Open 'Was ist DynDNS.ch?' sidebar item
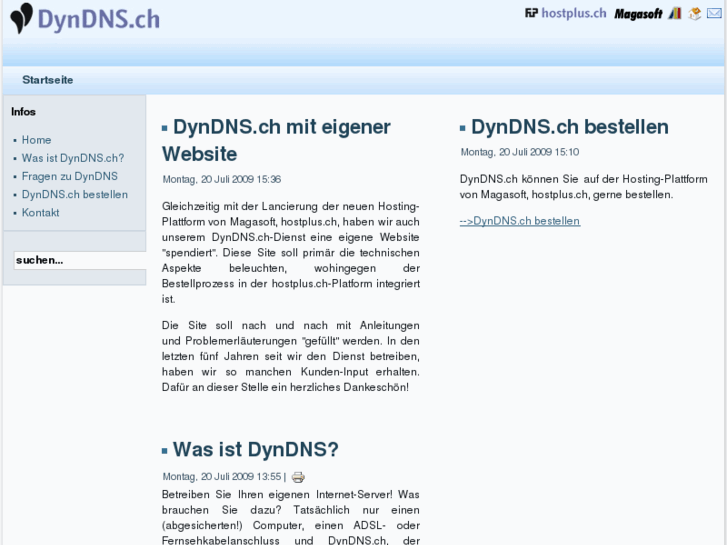This screenshot has width=727, height=545. point(73,158)
